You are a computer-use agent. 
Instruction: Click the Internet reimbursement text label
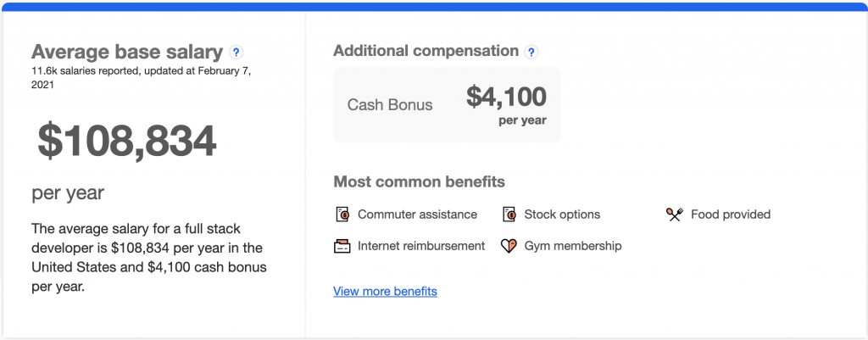[x=421, y=247]
